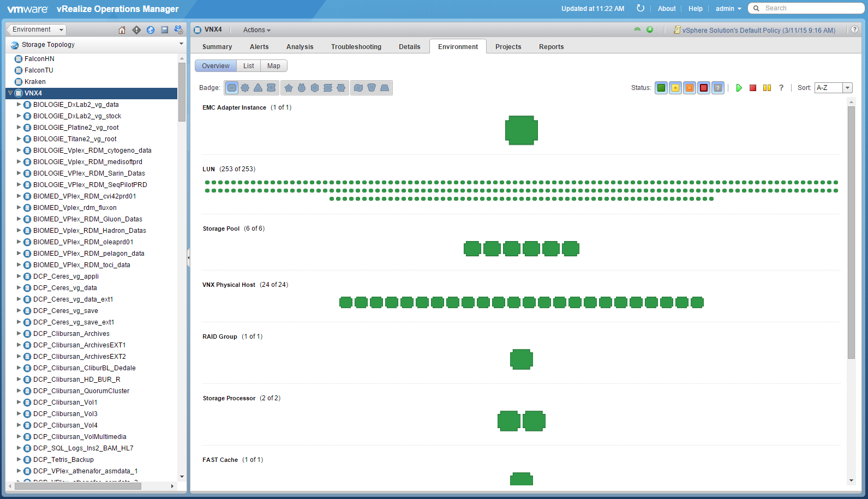Open the Sort A-Z dropdown
The image size is (868, 499).
(x=847, y=88)
